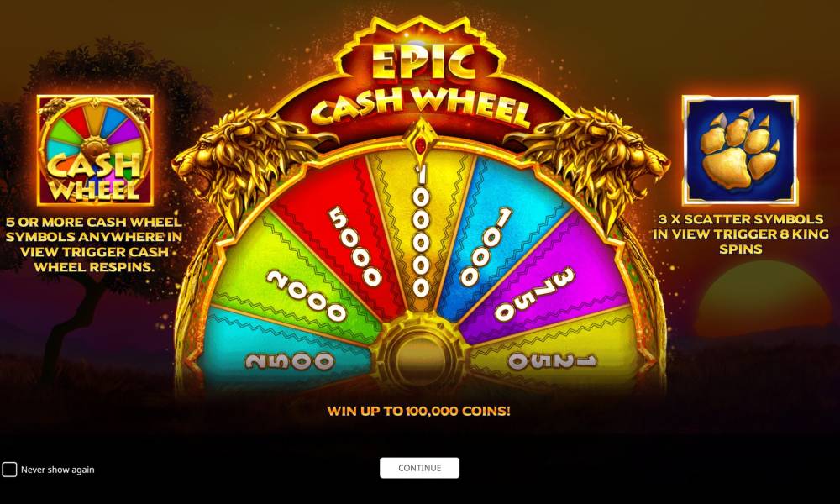840x504 pixels.
Task: Click the scatter symbols King Spins text
Action: pyautogui.click(x=740, y=234)
